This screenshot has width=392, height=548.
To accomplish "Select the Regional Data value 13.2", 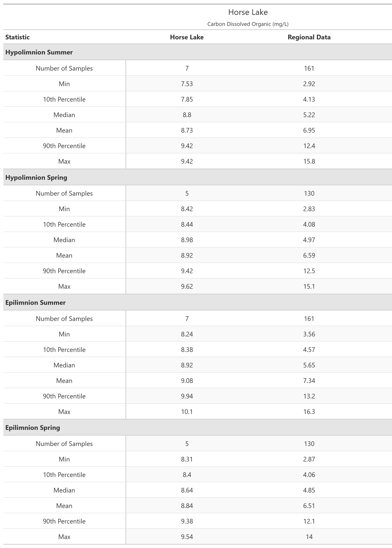I will [x=309, y=396].
